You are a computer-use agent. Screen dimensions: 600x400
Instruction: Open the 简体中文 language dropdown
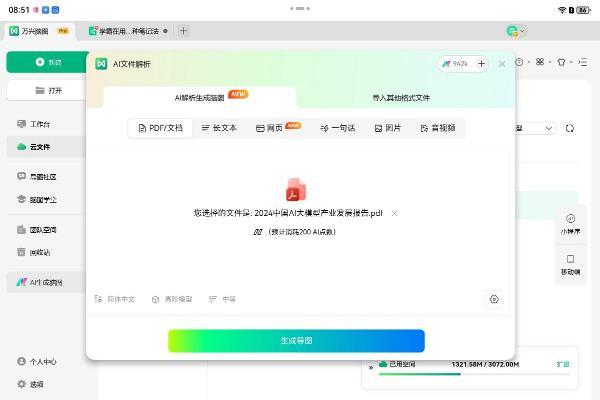coord(114,299)
